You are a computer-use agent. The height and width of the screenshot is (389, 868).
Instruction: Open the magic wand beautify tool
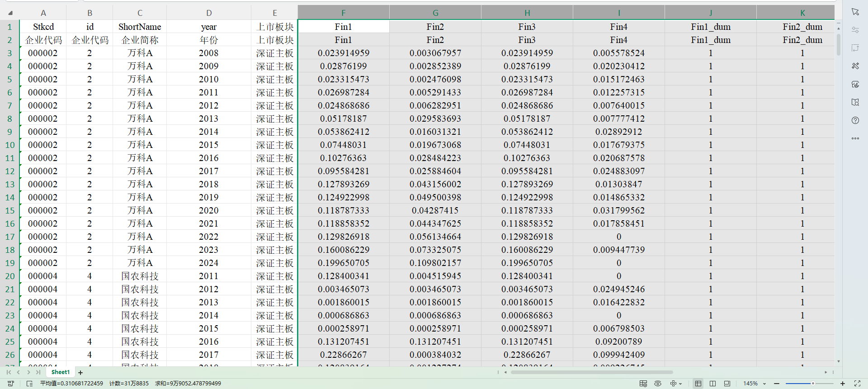(x=855, y=66)
